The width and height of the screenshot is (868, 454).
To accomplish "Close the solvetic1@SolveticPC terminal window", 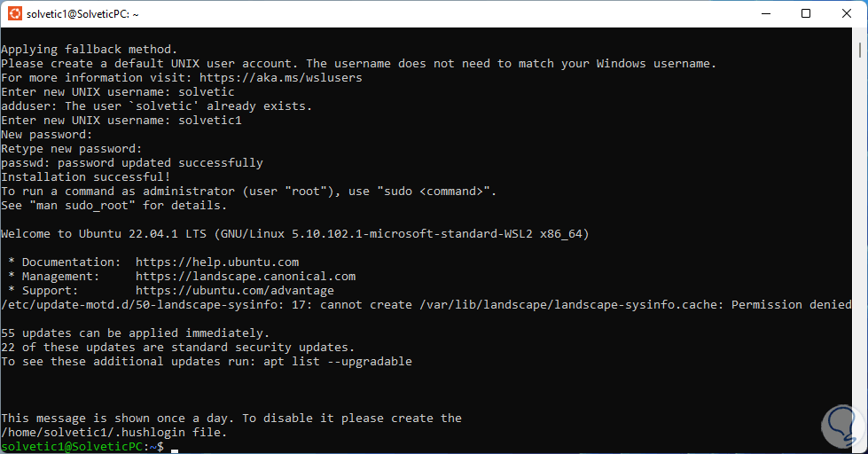I will click(x=845, y=14).
